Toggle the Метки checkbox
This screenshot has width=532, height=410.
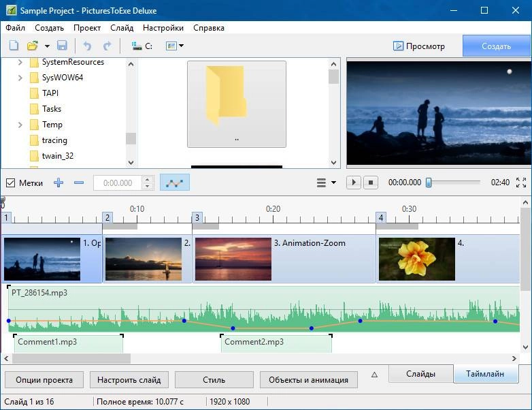click(10, 183)
